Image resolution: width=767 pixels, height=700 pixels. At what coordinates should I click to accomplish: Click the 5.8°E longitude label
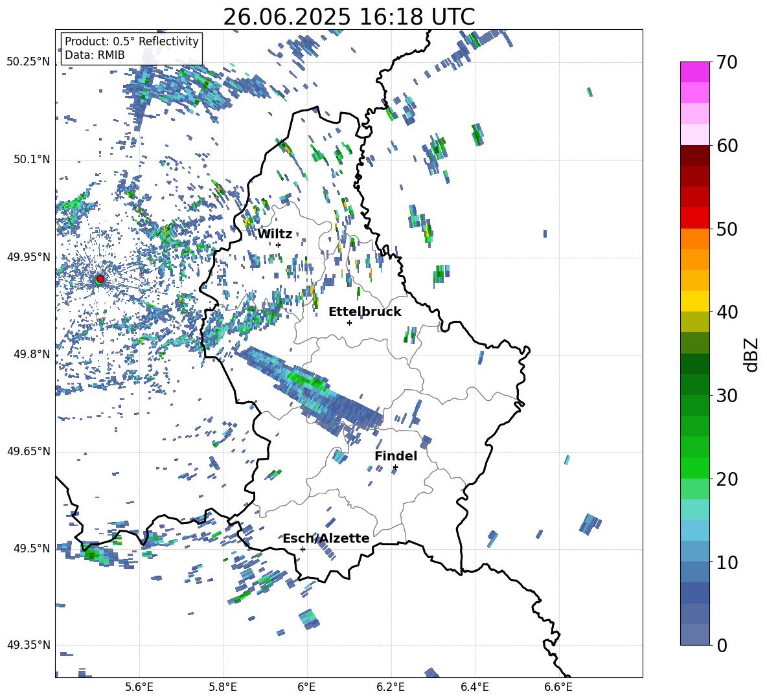point(223,687)
